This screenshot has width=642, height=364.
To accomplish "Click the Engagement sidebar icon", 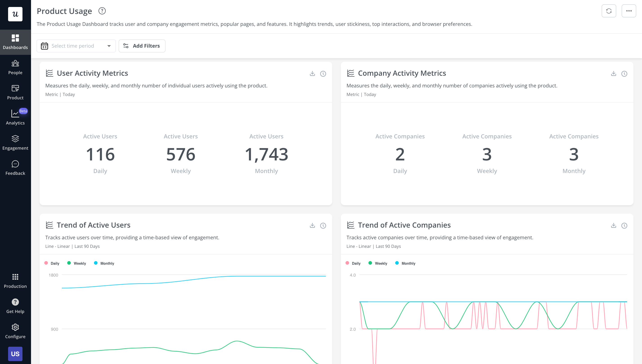I will (15, 142).
